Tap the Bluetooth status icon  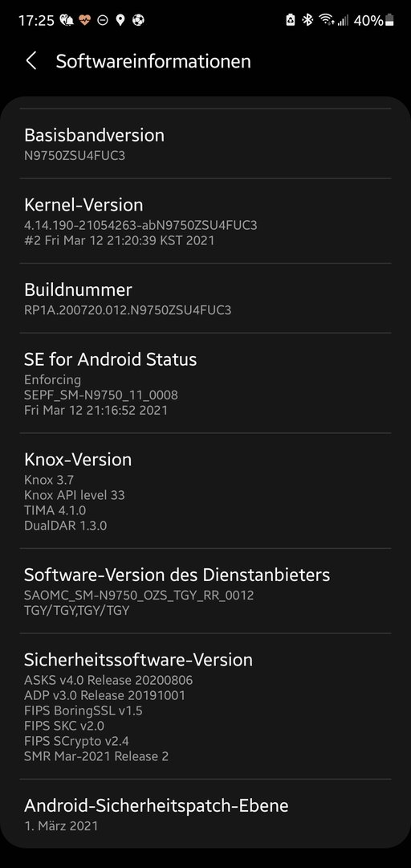tap(307, 20)
